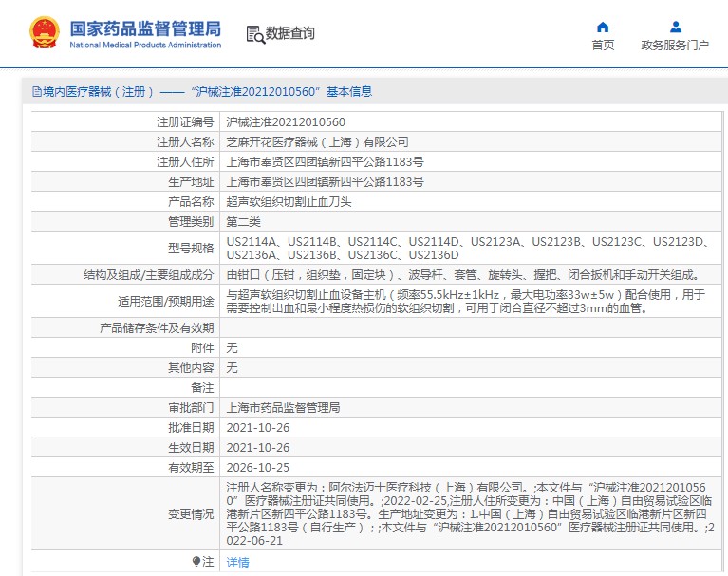Screen dimensions: 728x576
Task: Click the 首页 text link
Action: click(x=603, y=45)
